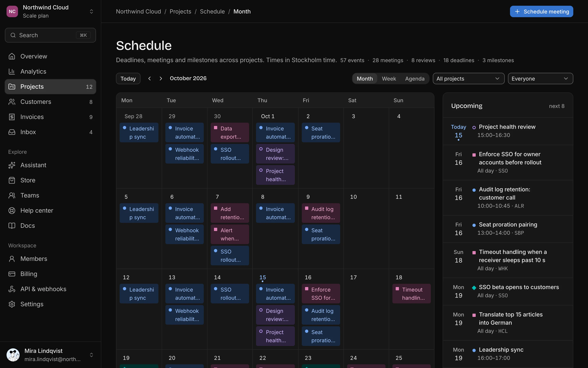The image size is (588, 368).
Task: Open Data export event on Sep 30
Action: point(230,133)
